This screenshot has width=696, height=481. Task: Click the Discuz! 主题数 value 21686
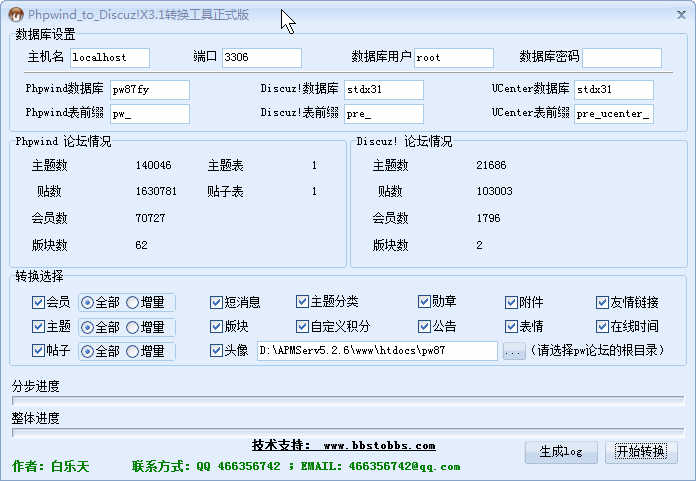[x=491, y=165]
